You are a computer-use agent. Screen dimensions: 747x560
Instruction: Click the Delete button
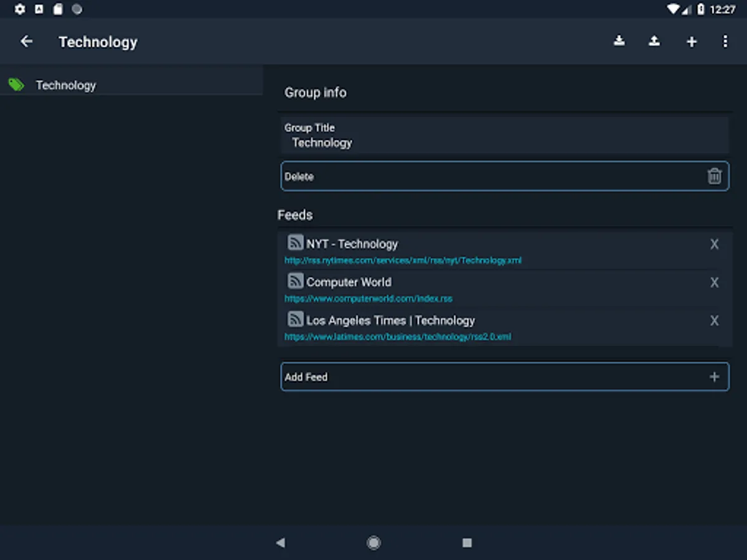pos(504,176)
